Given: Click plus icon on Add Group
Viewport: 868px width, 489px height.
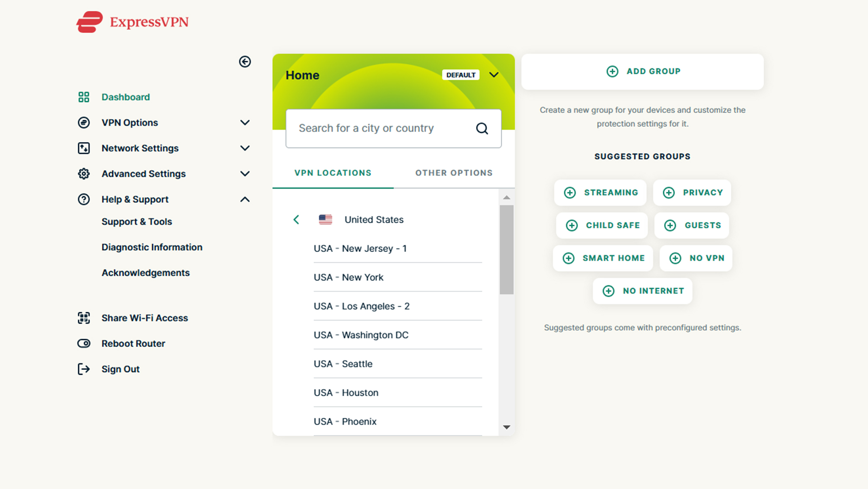Looking at the screenshot, I should click(612, 71).
